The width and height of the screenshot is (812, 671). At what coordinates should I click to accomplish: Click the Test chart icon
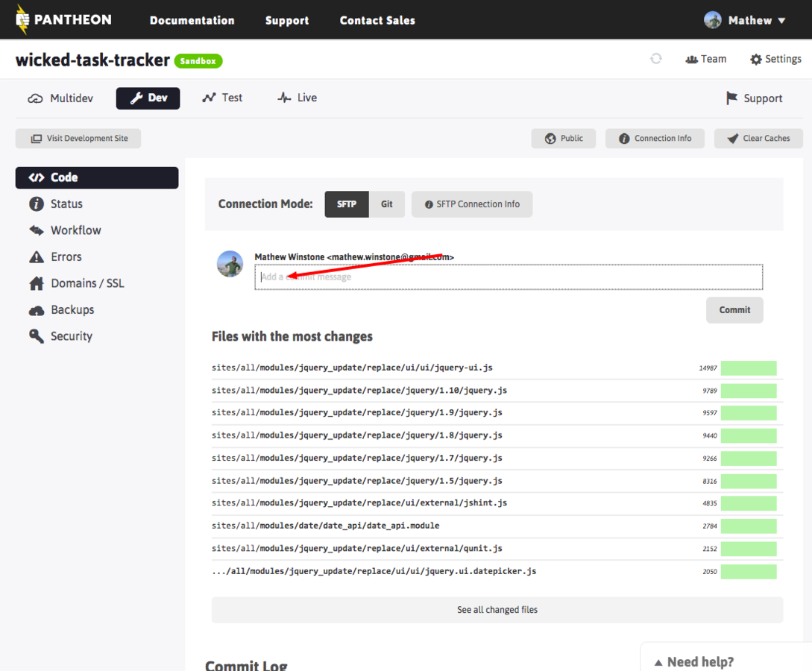pos(209,98)
